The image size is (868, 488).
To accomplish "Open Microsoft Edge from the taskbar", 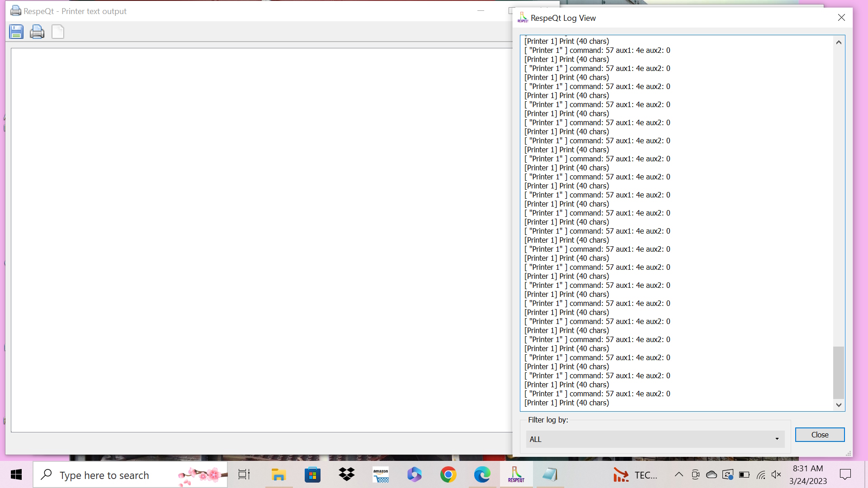I will [x=482, y=475].
